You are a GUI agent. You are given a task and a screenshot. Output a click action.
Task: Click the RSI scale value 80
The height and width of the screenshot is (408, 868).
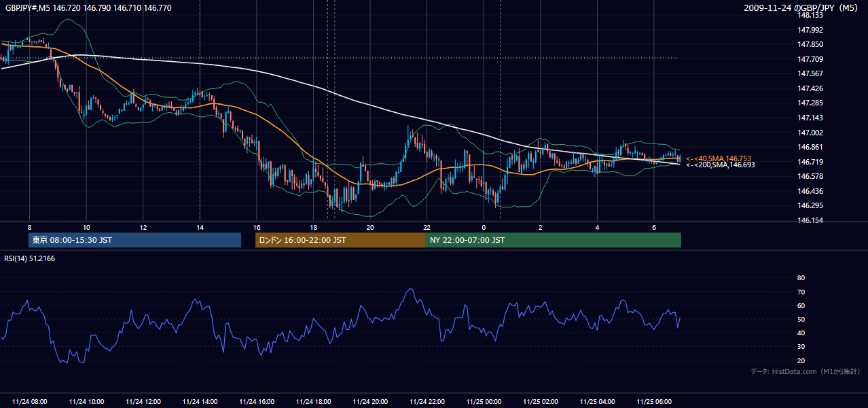[801, 278]
